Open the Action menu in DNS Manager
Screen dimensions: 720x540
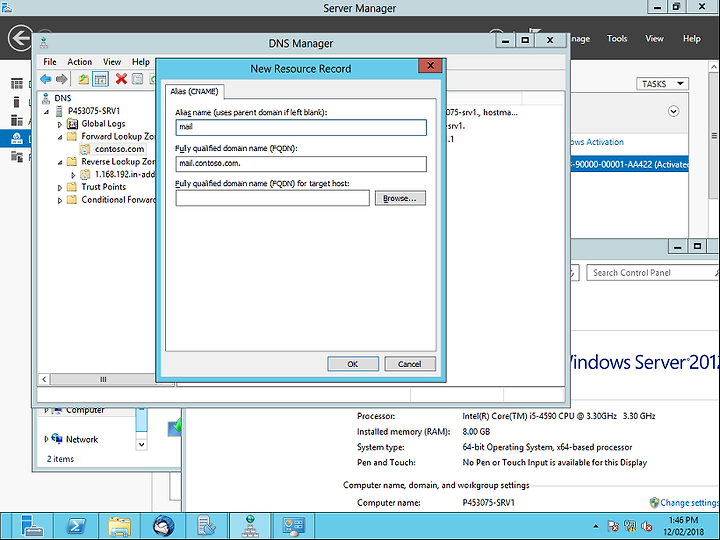[x=79, y=62]
